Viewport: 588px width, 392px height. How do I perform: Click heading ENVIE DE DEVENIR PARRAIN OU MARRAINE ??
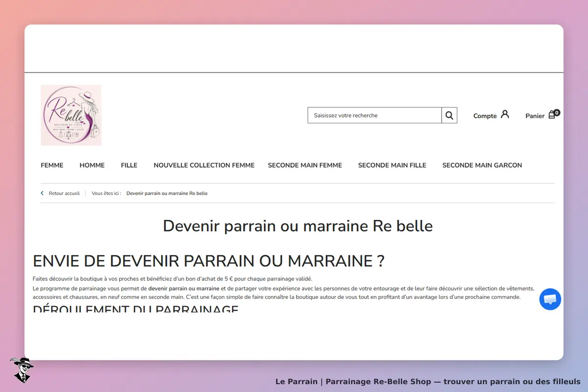[x=209, y=261]
